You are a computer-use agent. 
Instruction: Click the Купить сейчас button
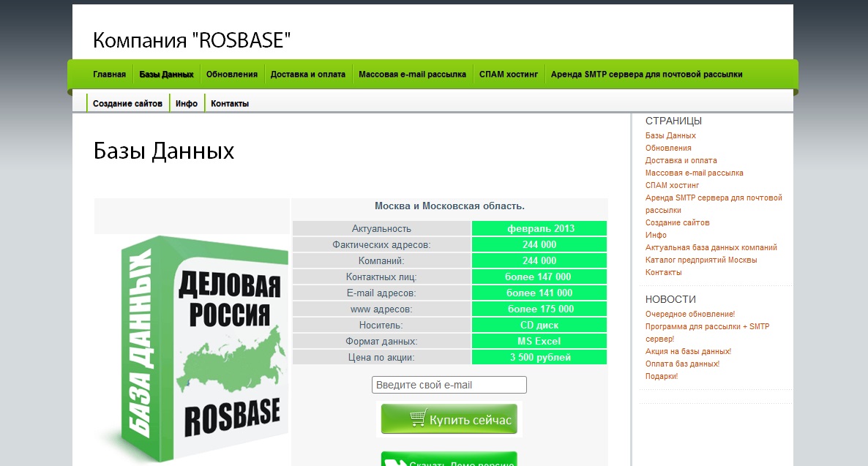pyautogui.click(x=449, y=419)
